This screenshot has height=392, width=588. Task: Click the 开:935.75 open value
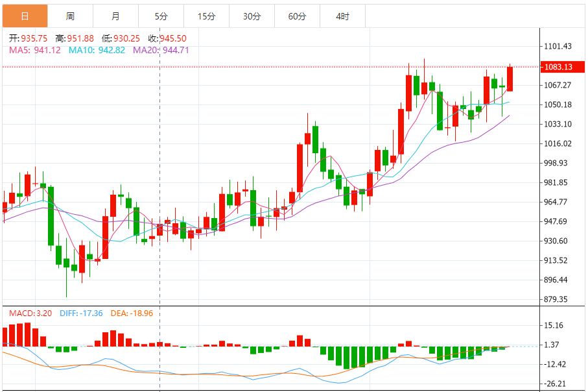(28, 38)
